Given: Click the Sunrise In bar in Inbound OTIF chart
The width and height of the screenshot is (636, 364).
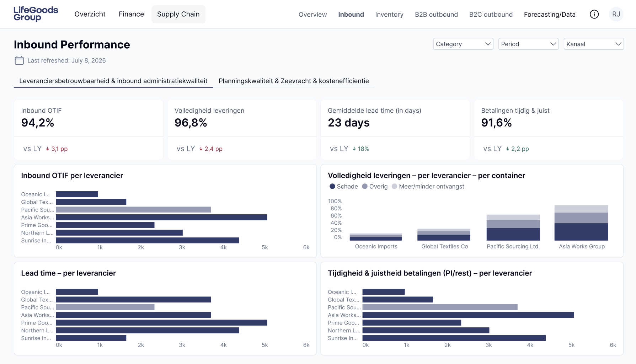Looking at the screenshot, I should 148,240.
